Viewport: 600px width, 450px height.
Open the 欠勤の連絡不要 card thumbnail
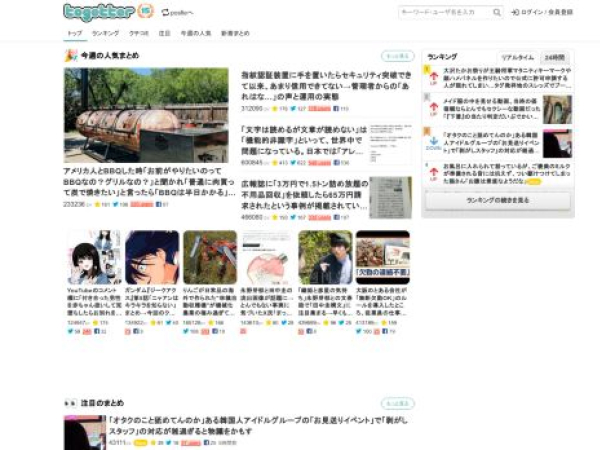click(383, 257)
